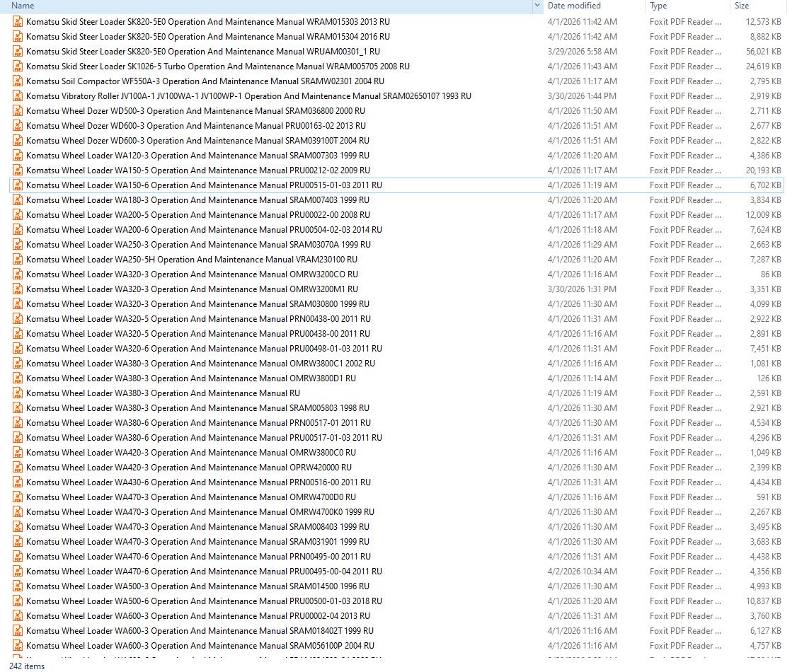Image resolution: width=797 pixels, height=672 pixels.
Task: Click PDF icon of SK820-5E0 WRAM015304 2016 manual
Action: 18,37
